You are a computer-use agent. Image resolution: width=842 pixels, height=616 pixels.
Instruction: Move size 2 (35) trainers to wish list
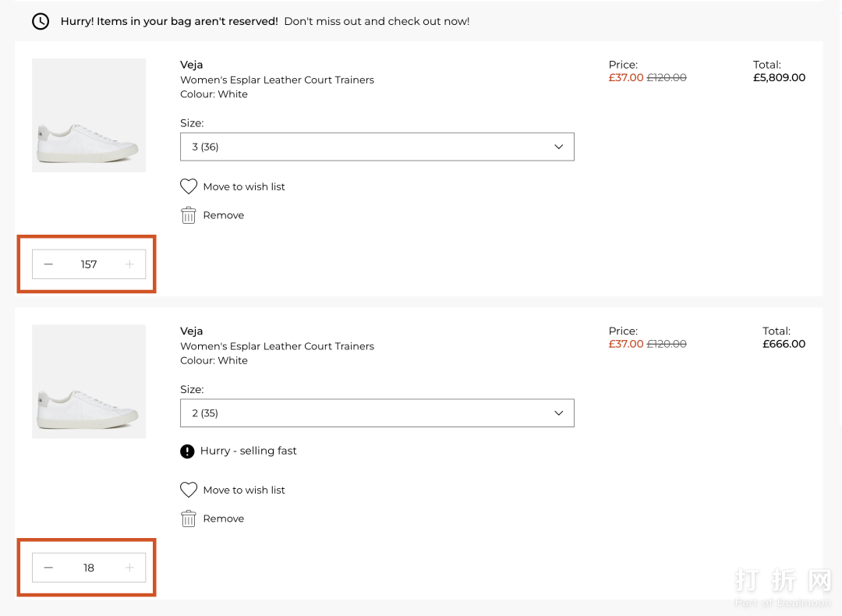pyautogui.click(x=244, y=490)
